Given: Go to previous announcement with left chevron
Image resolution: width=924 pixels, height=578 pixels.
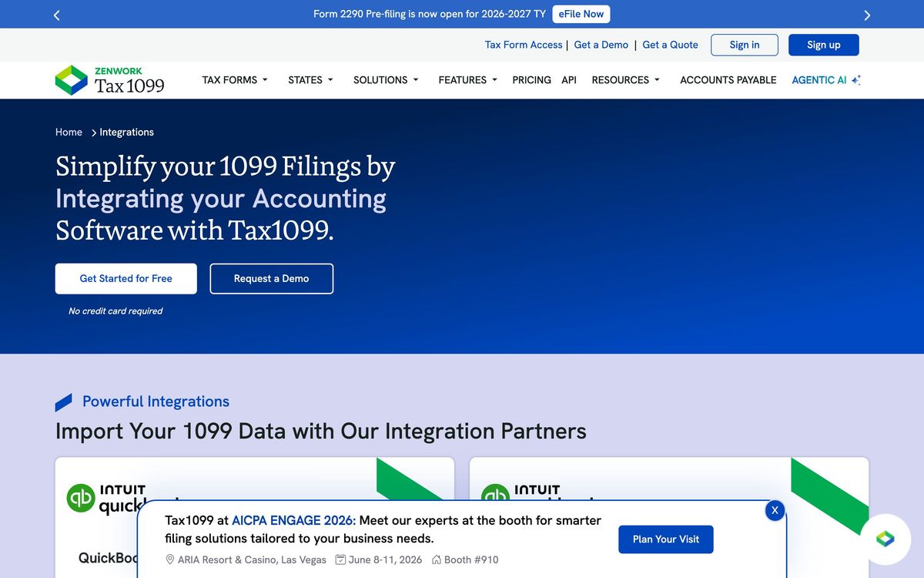Looking at the screenshot, I should point(56,15).
